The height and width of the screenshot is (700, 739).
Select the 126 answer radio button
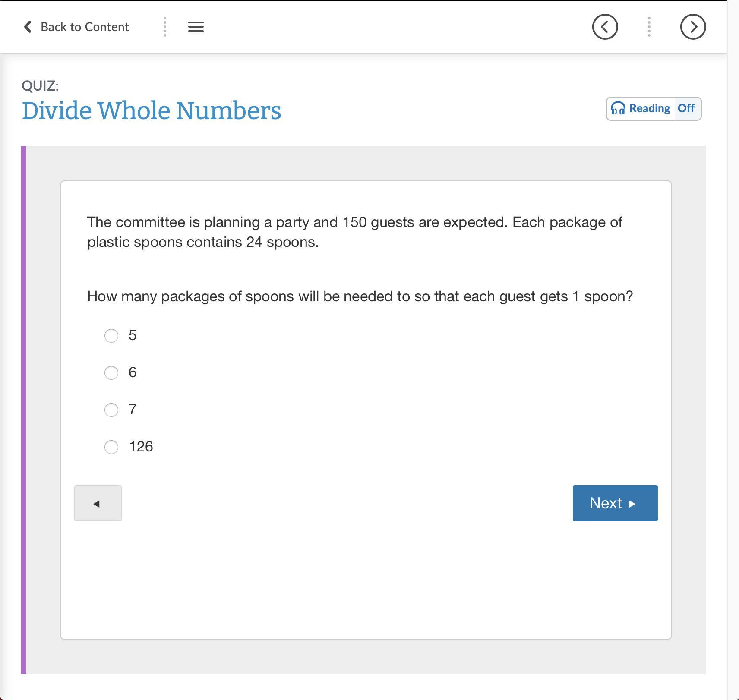point(111,447)
